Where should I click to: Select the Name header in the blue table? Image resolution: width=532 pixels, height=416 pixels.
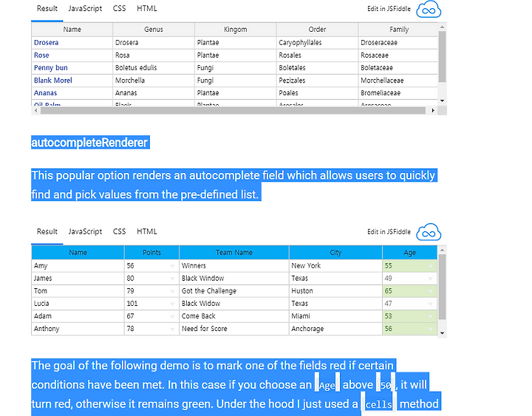(78, 253)
